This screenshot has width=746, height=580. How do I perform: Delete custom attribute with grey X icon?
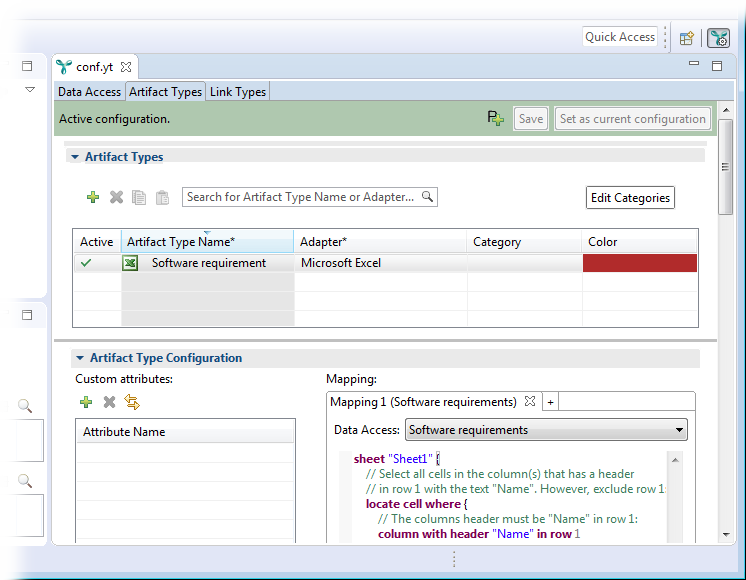point(109,402)
